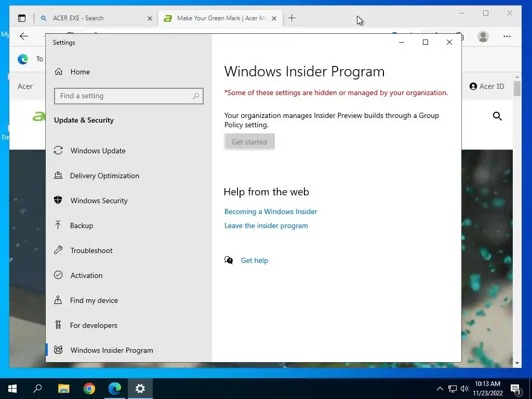Switch to Microsoft Edge on taskbar

click(x=115, y=389)
